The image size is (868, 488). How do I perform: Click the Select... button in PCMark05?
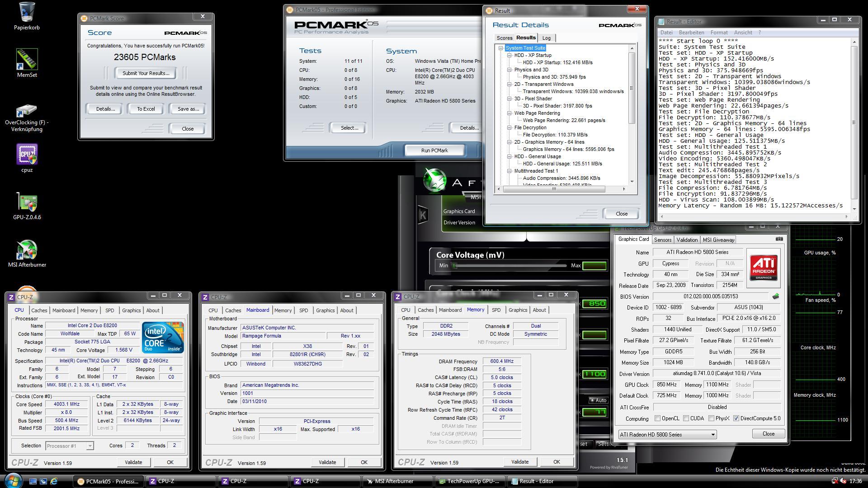(349, 128)
